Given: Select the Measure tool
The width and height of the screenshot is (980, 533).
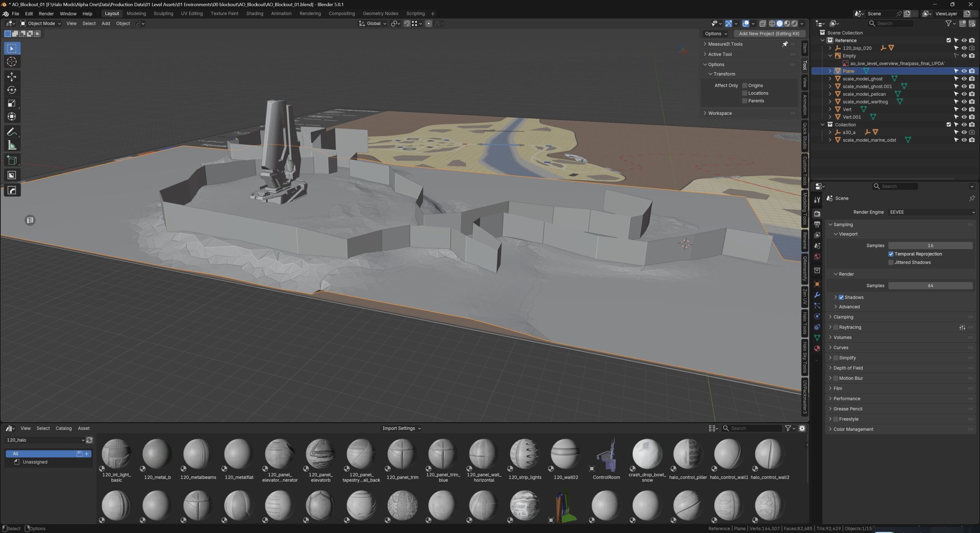Looking at the screenshot, I should pos(11,146).
